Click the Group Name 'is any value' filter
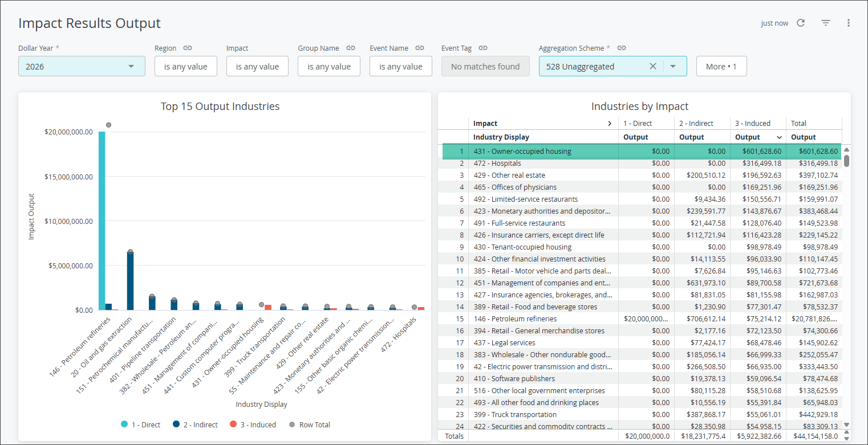Screen dimensions: 868x445 point(329,66)
